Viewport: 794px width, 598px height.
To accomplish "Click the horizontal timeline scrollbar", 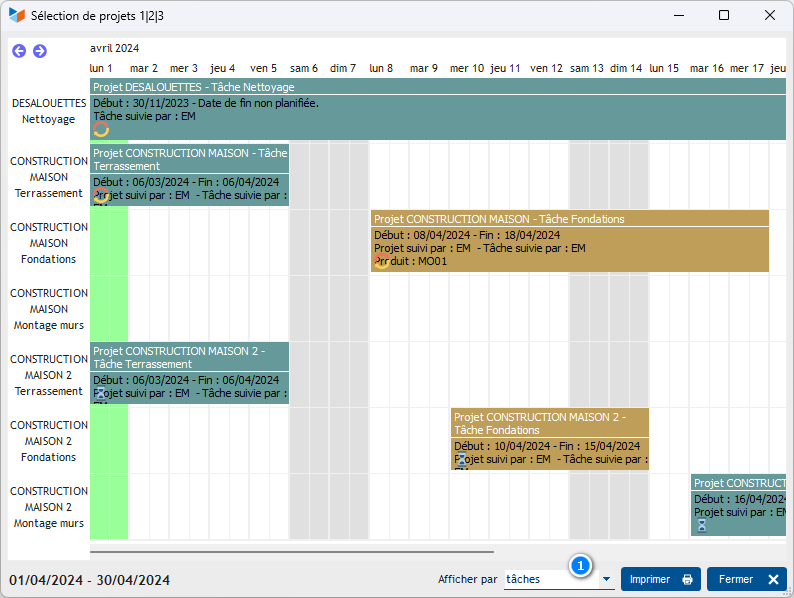I will 291,551.
